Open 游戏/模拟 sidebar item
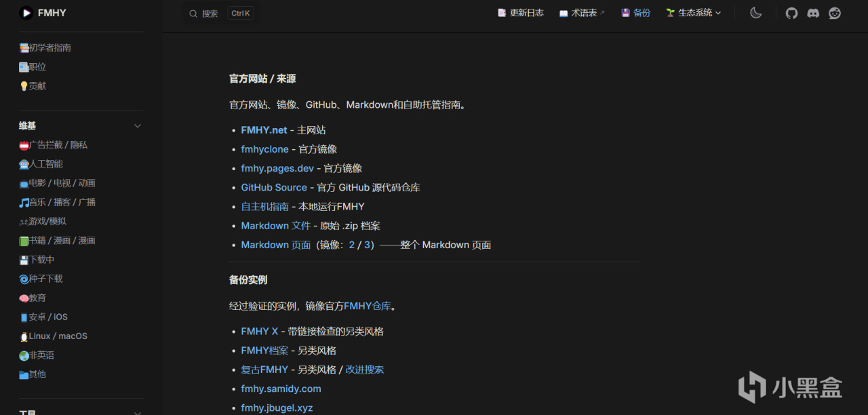 click(x=43, y=221)
